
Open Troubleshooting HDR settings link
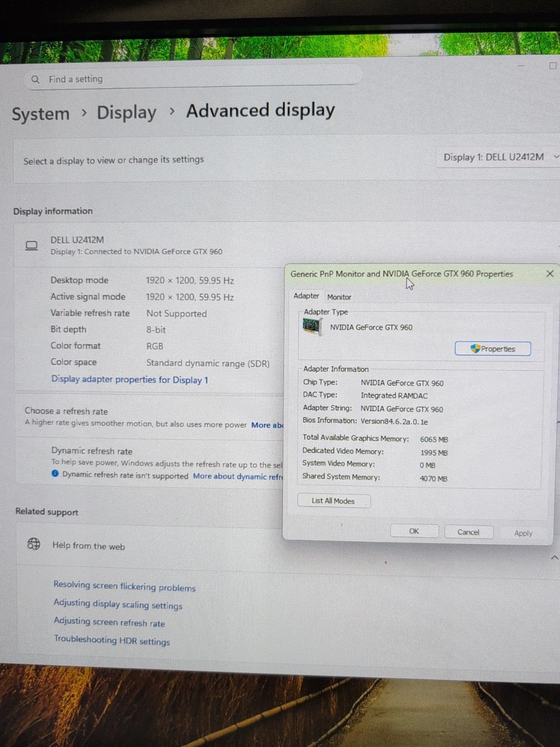tap(112, 640)
